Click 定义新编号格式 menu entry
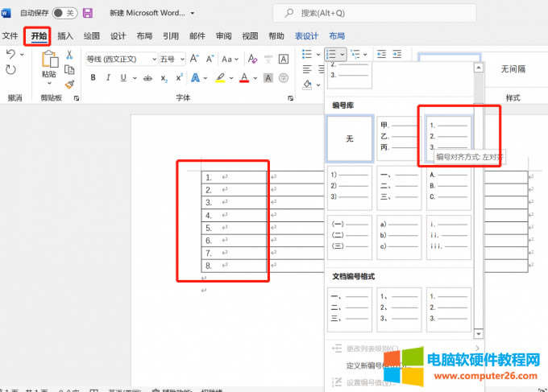Screen dimensions: 548x392 point(371,365)
